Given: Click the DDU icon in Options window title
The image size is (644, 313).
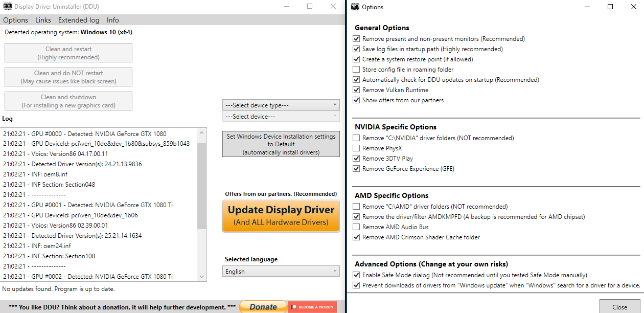Looking at the screenshot, I should pos(354,7).
